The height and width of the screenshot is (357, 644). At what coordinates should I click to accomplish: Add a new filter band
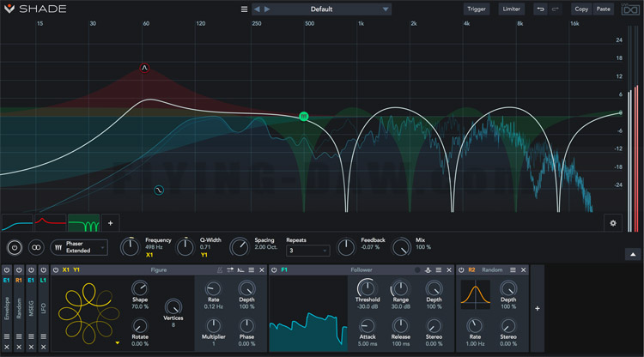[110, 223]
